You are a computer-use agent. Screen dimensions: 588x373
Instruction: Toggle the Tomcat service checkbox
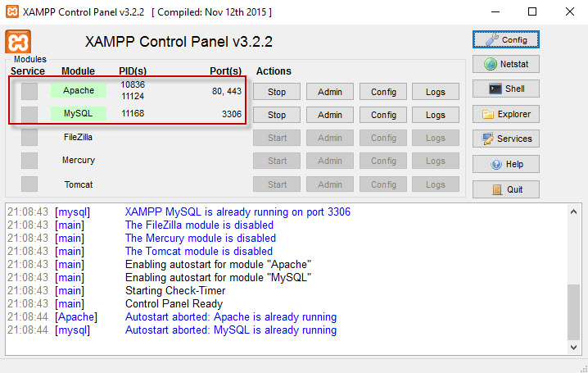tap(29, 184)
